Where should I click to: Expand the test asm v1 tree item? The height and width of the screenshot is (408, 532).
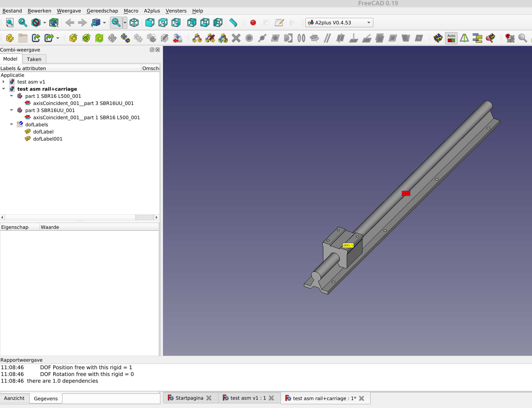pyautogui.click(x=3, y=82)
